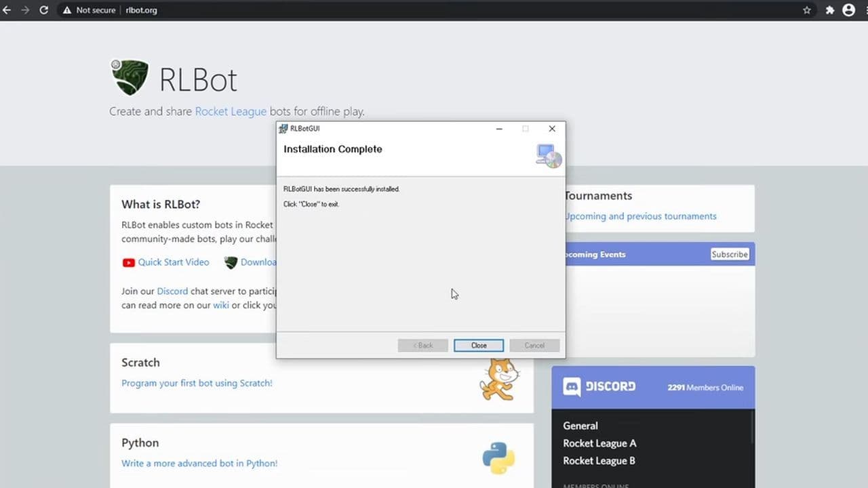Click the YouTube icon beside Quick Start Video
868x488 pixels.
pyautogui.click(x=129, y=262)
